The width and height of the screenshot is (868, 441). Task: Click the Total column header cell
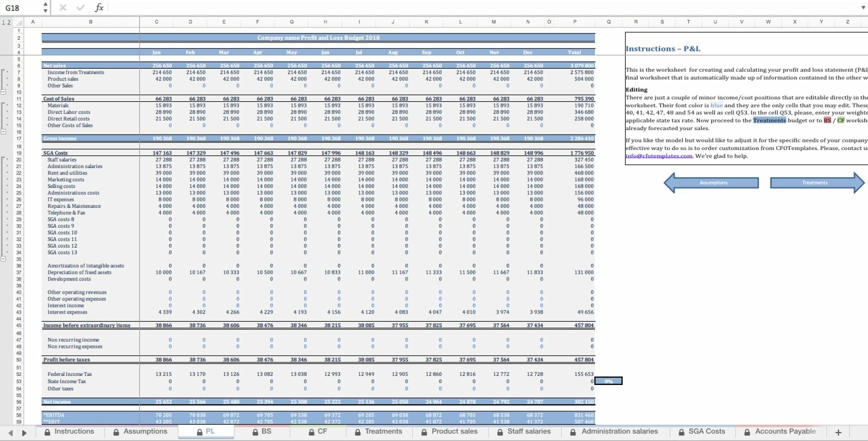point(574,52)
